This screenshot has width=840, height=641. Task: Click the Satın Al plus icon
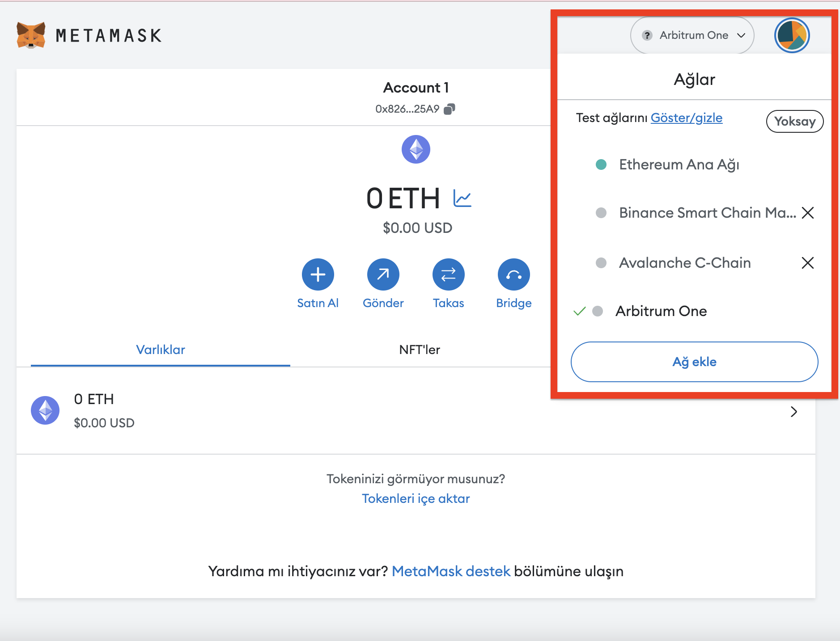pyautogui.click(x=318, y=274)
